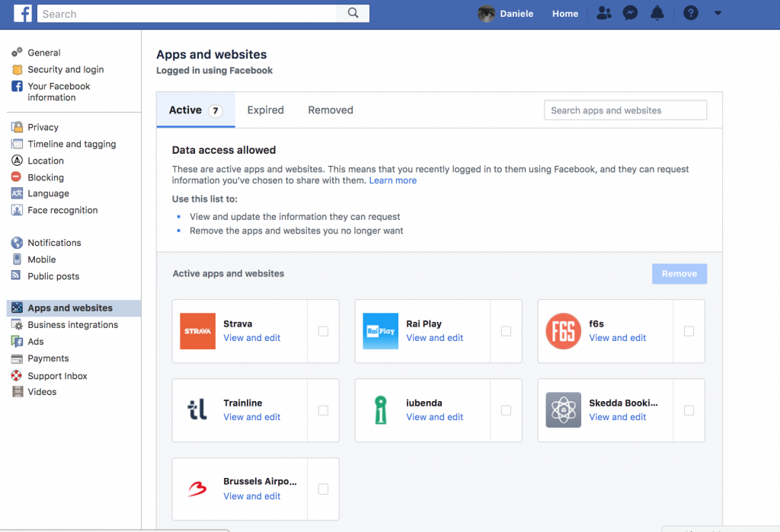Screen dimensions: 780x532
Task: Click the Notifications globe icon
Action: [17, 243]
